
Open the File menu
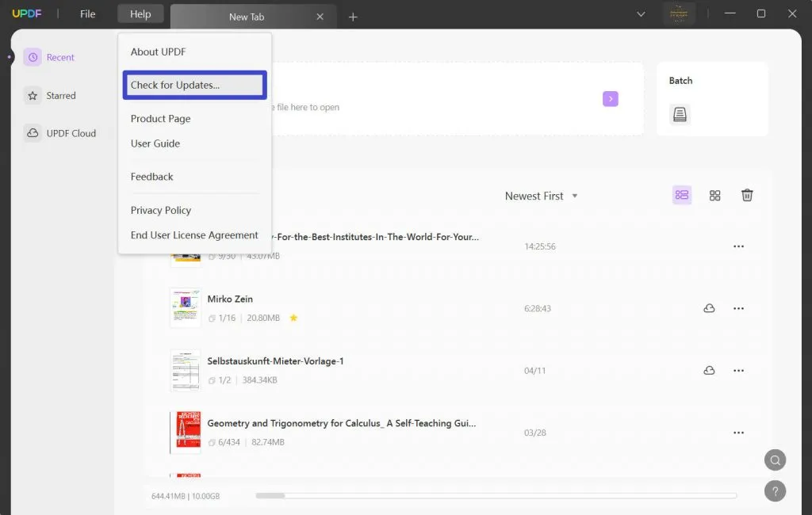87,14
